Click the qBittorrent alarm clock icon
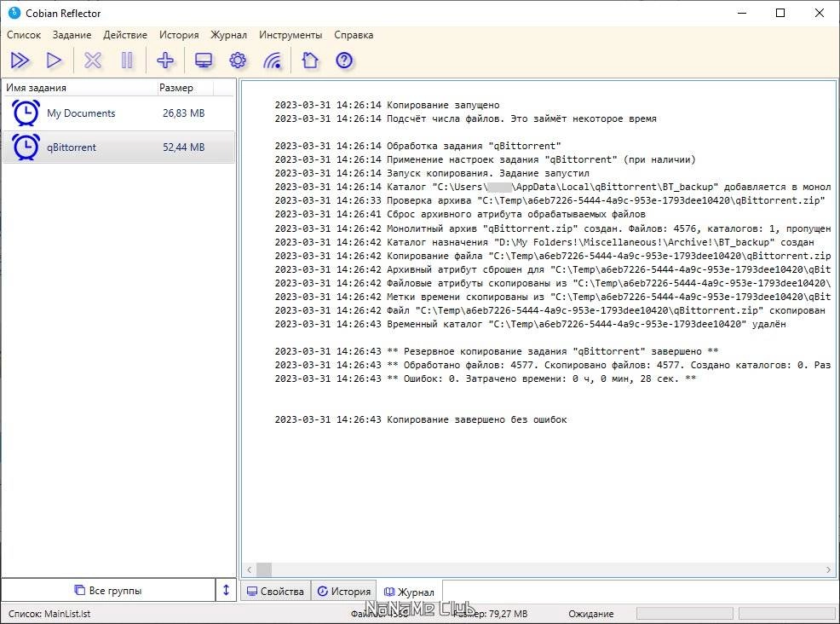This screenshot has height=624, width=840. click(x=26, y=147)
